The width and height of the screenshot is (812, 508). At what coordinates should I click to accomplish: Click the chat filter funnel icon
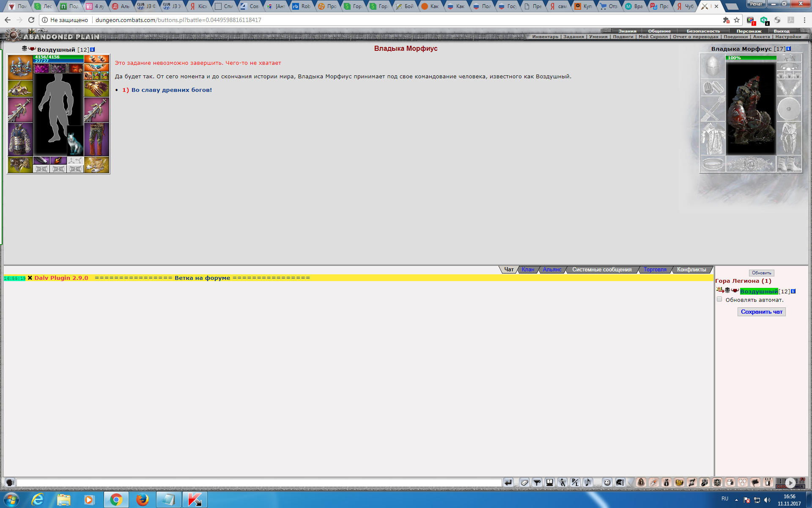(x=537, y=483)
